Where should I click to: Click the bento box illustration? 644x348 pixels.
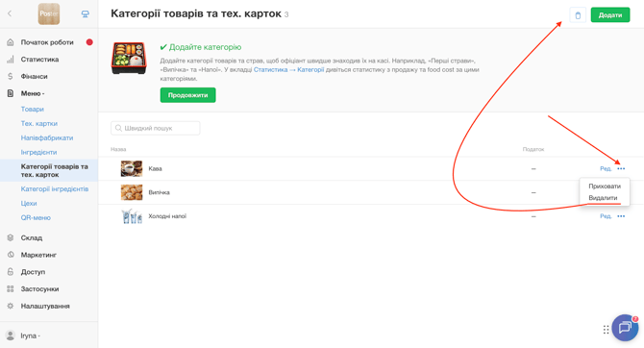(x=129, y=58)
